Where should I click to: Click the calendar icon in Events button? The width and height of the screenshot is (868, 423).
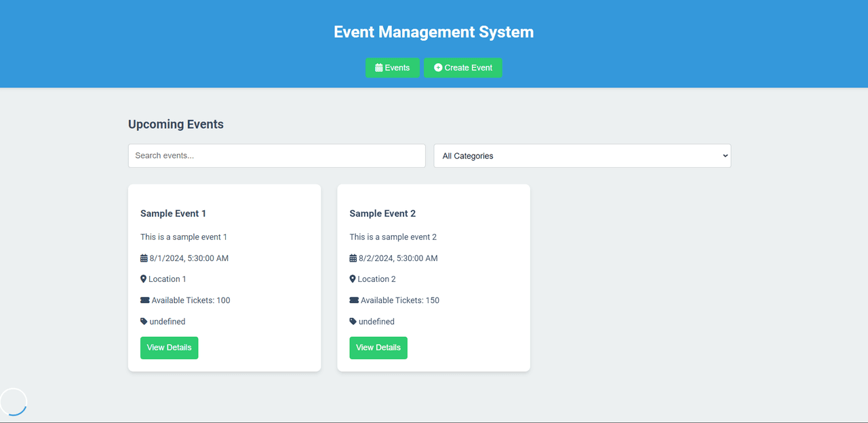coord(379,68)
